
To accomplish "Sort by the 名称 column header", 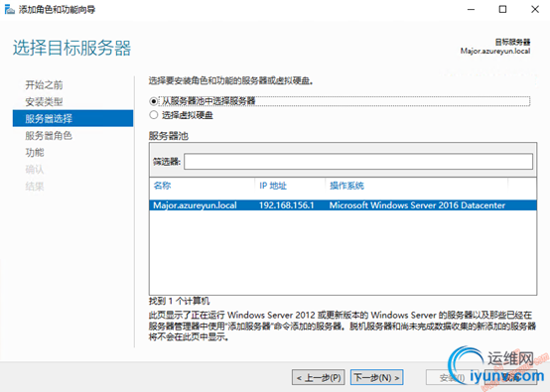I will tap(162, 186).
